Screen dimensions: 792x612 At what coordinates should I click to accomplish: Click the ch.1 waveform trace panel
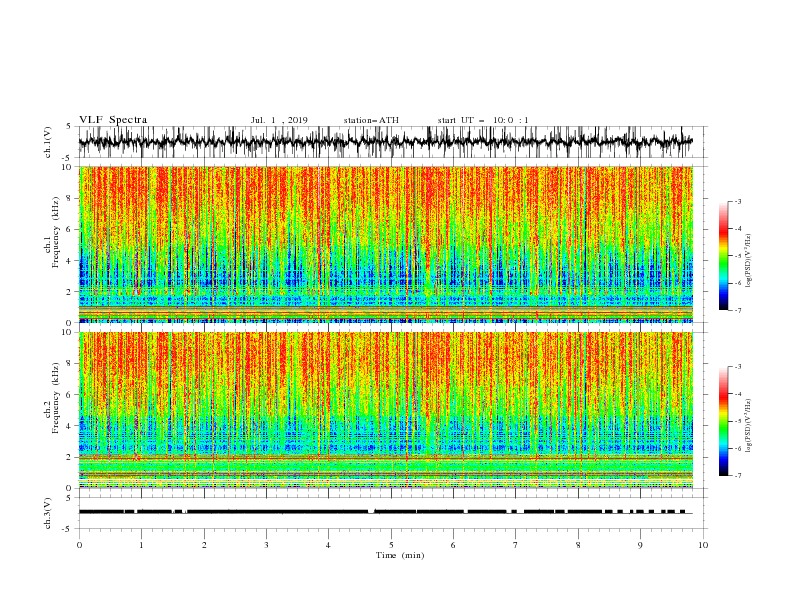(x=392, y=142)
